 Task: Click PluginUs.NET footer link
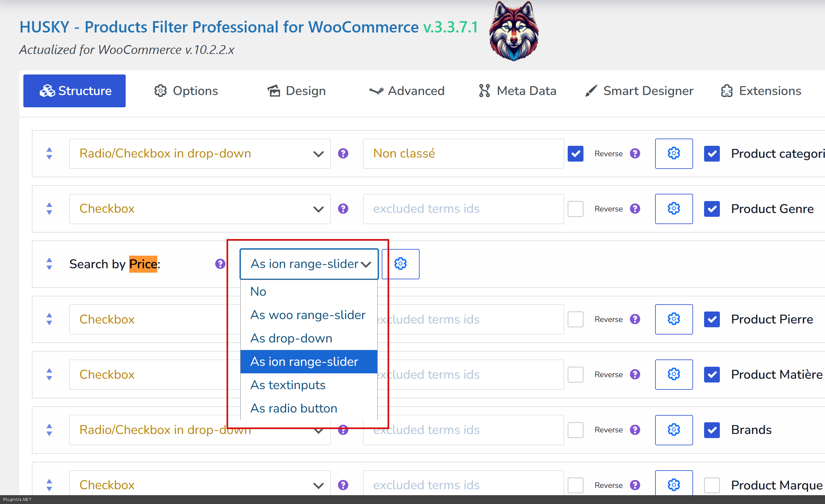17,499
